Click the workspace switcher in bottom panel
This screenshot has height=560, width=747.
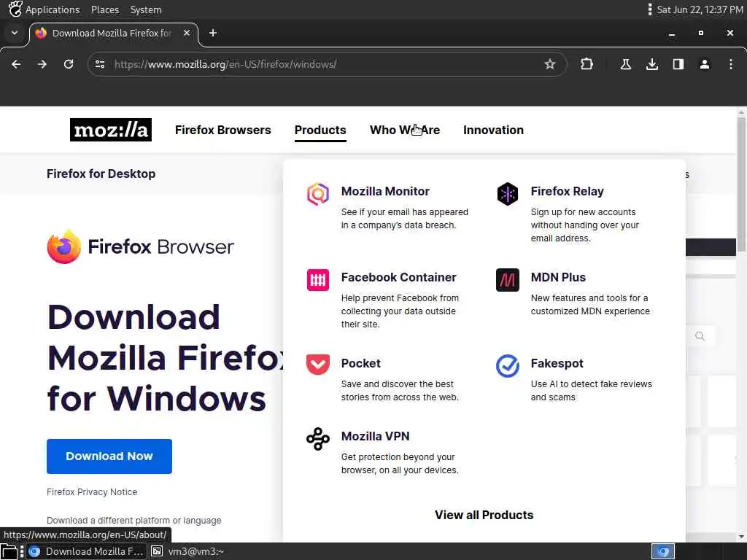662,551
